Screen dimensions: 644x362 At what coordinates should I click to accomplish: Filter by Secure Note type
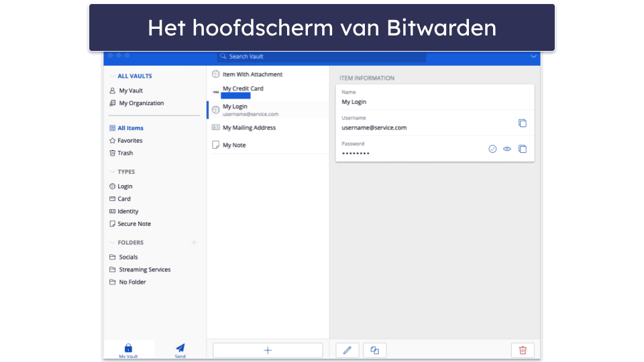coord(129,224)
